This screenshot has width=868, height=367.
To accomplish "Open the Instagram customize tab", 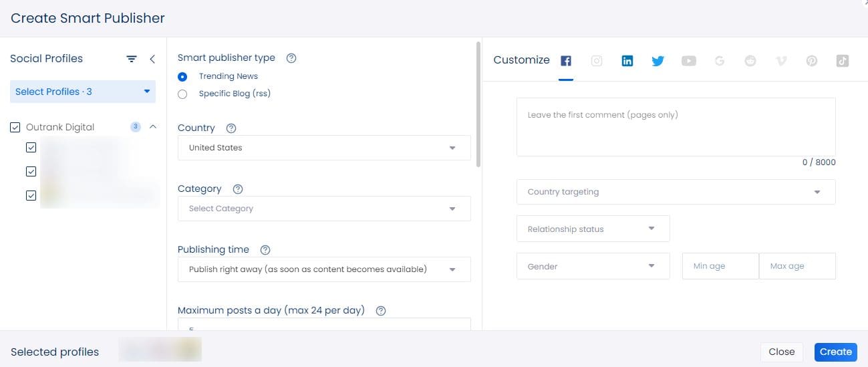I will [597, 61].
